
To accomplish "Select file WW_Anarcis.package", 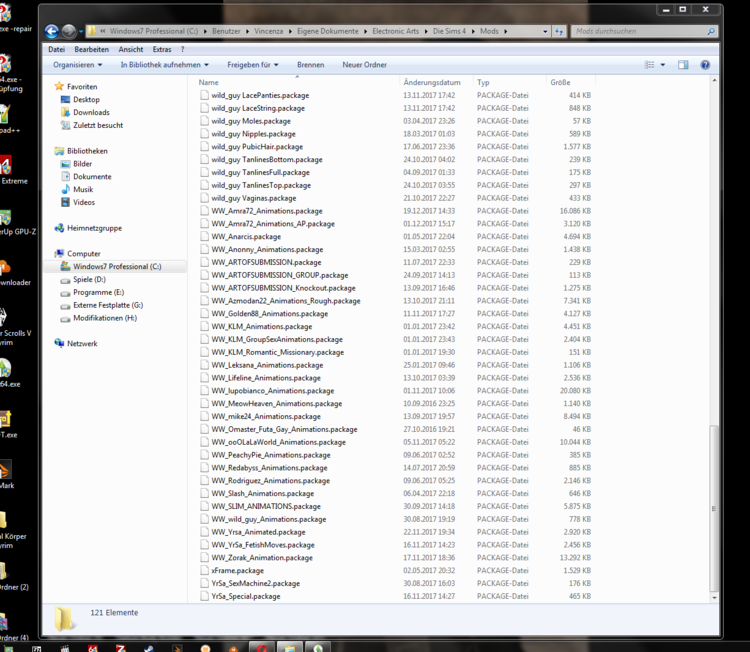I will [x=246, y=236].
